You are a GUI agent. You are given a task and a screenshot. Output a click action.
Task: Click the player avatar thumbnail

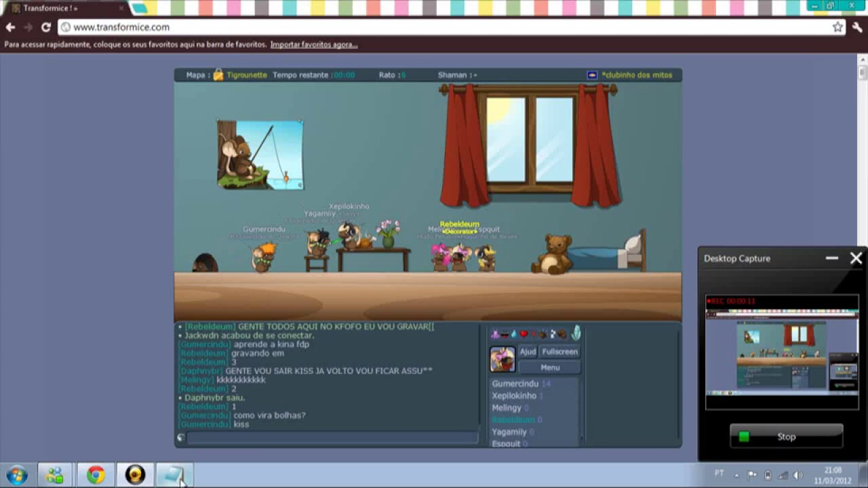click(502, 359)
